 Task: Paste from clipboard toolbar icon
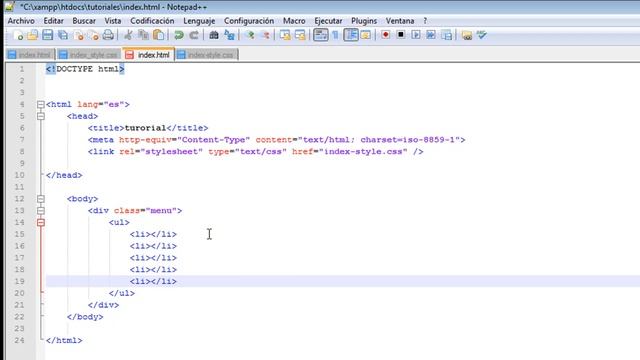[x=159, y=36]
